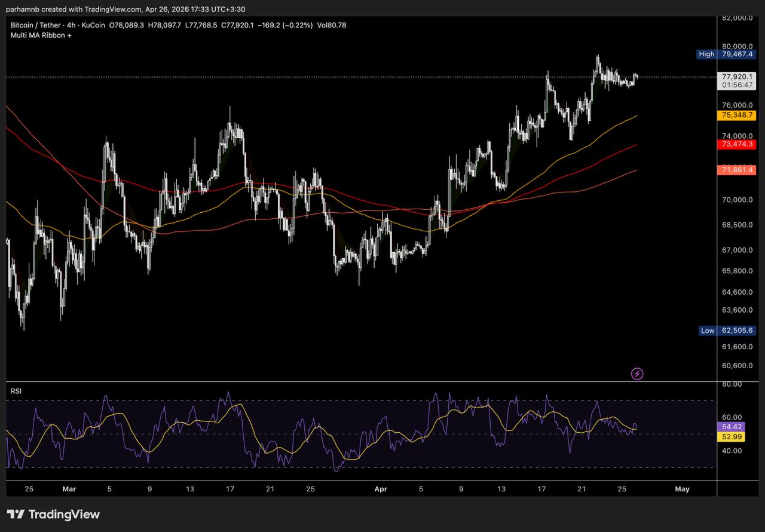Image resolution: width=765 pixels, height=532 pixels.
Task: Click the separator line above RSI pane
Action: [359, 381]
